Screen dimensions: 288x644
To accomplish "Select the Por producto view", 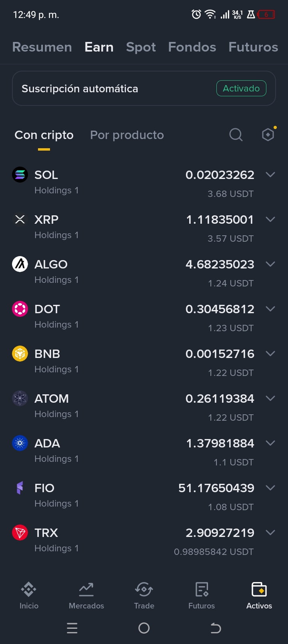I will click(127, 135).
